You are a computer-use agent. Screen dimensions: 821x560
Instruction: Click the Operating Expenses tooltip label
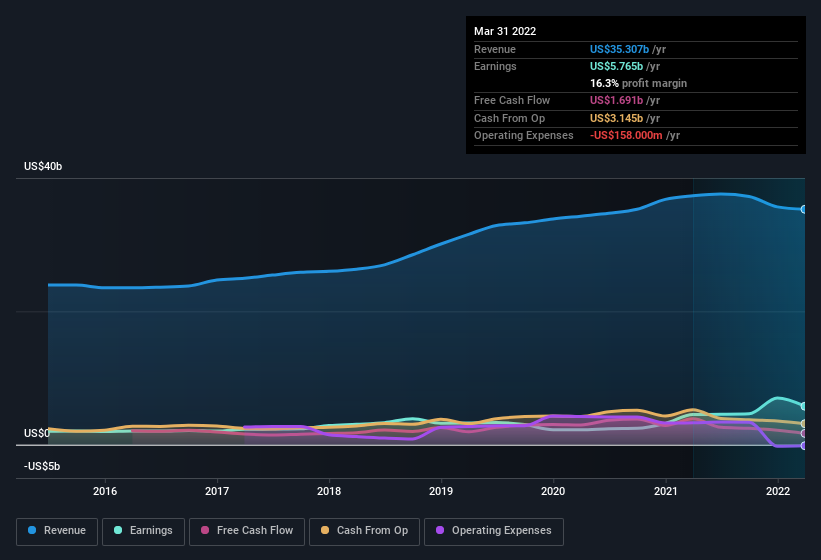click(524, 136)
